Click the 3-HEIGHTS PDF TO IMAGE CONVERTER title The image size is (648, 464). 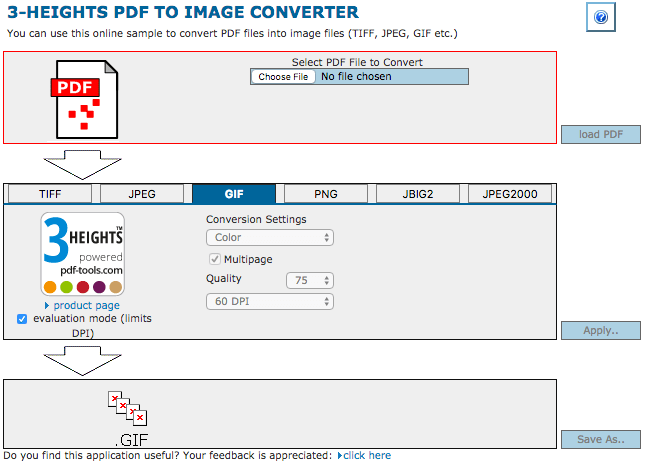tap(183, 12)
